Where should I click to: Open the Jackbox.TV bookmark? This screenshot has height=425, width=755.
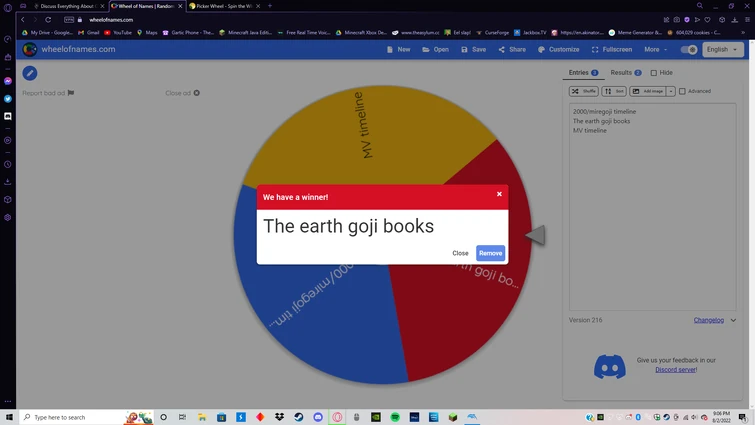pos(530,33)
